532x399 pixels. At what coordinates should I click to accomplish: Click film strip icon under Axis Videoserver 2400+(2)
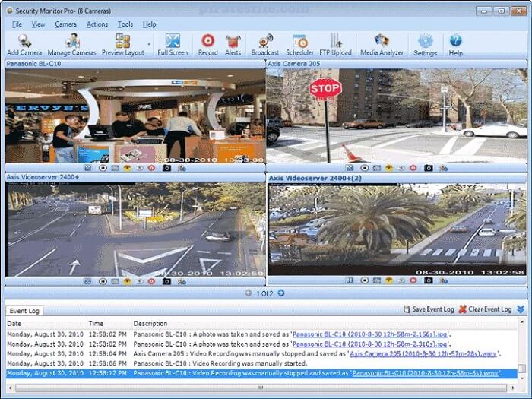[377, 280]
